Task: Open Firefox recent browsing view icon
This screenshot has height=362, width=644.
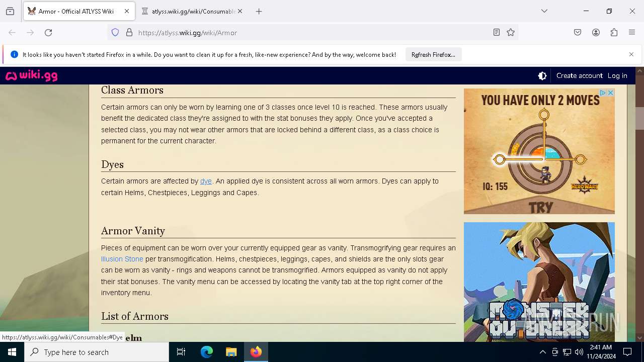Action: tap(10, 11)
